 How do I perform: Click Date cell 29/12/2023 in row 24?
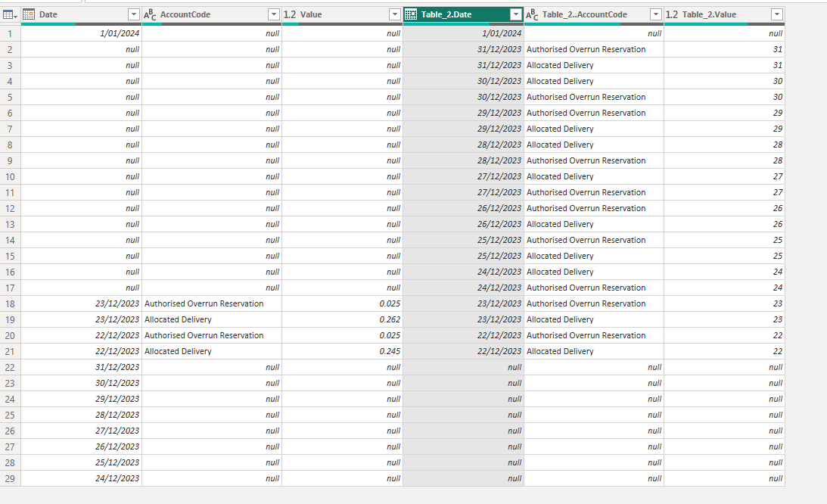point(81,399)
